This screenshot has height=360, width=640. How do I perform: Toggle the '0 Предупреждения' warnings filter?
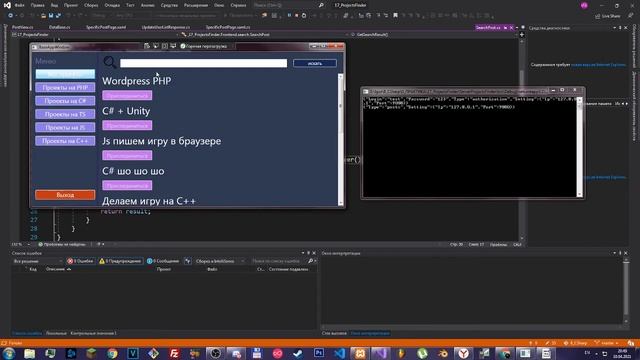(x=120, y=261)
